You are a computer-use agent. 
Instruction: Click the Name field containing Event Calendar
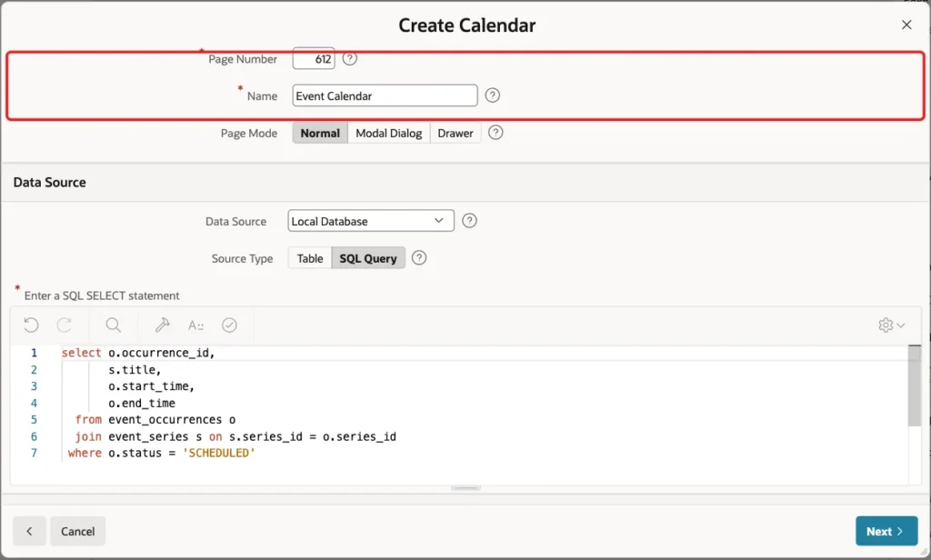tap(385, 95)
